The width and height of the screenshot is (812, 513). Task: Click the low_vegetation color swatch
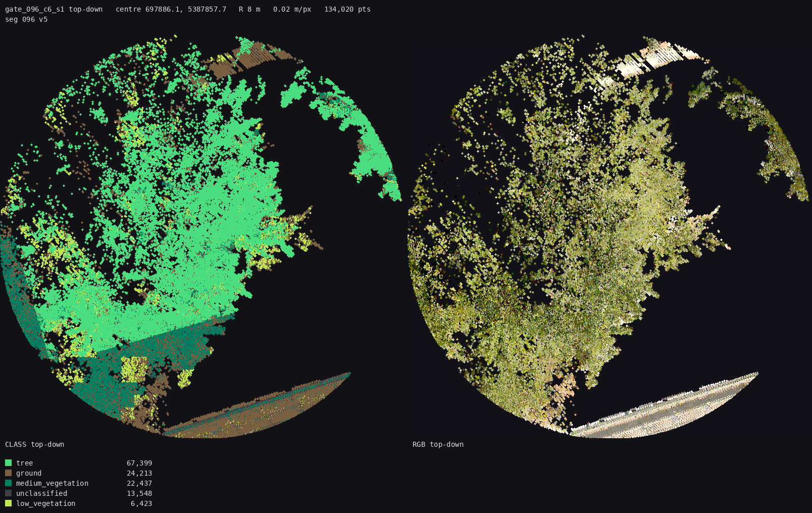pos(8,503)
